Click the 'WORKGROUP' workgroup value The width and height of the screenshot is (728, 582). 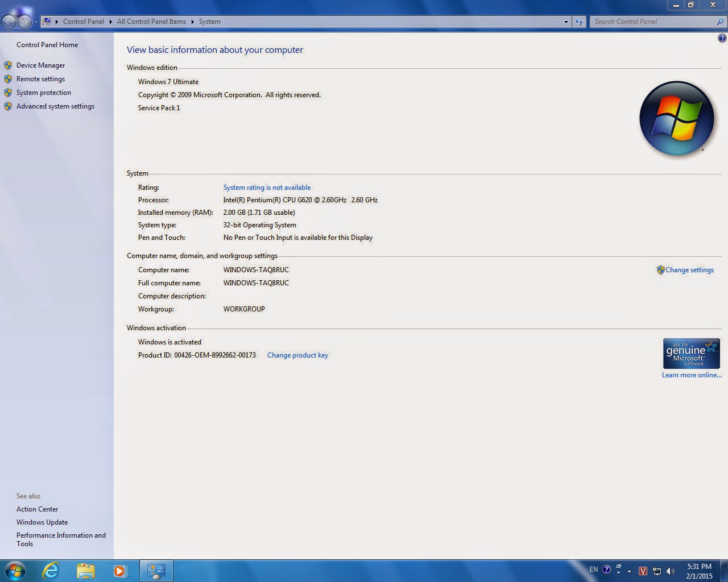point(244,309)
